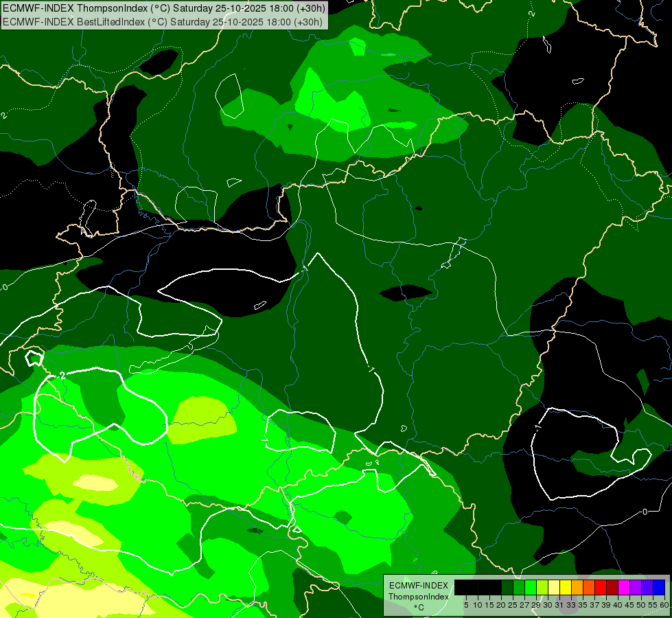Pick the red-orange 35–37 legend swatch

pyautogui.click(x=589, y=588)
